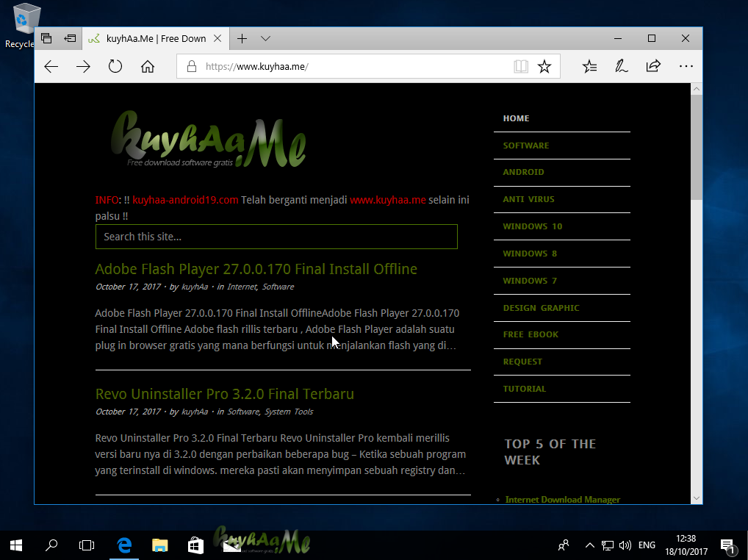
Task: Open taskbar search magnifier
Action: [51, 545]
